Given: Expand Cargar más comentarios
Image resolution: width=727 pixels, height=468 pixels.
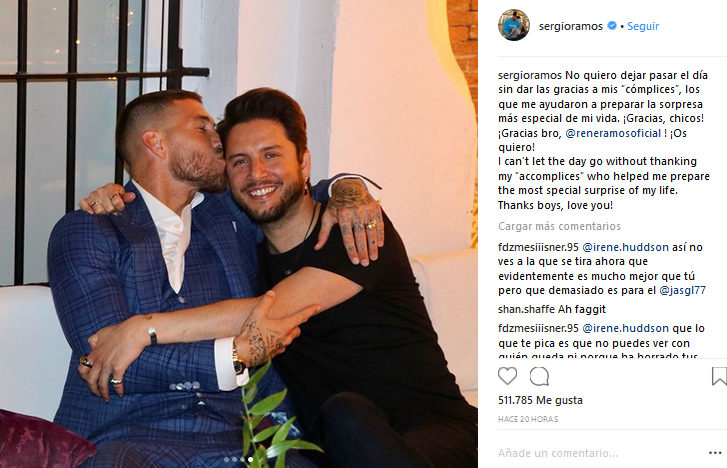Looking at the screenshot, I should (559, 226).
